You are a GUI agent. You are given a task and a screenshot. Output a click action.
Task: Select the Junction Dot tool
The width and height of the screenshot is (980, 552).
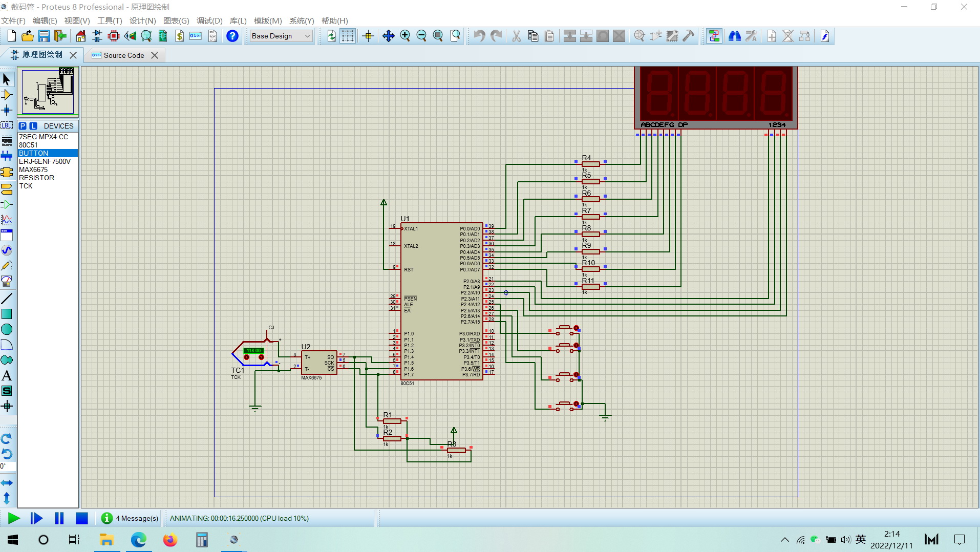click(x=7, y=110)
